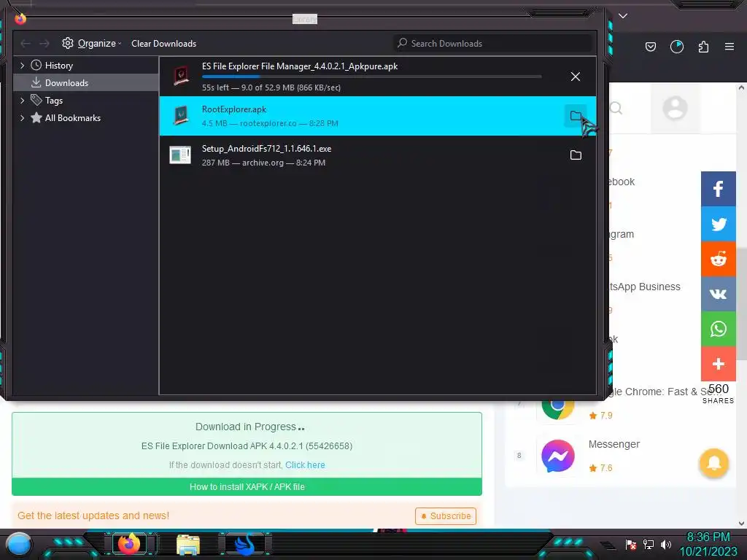
Task: Open File Explorer from the taskbar
Action: click(187, 545)
